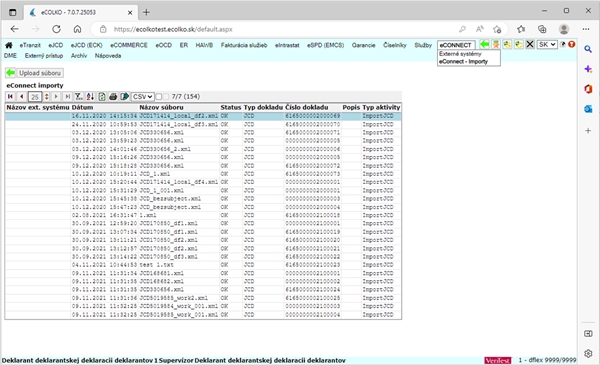Open the Číselníky menu
The image size is (600, 365).
pos(395,45)
